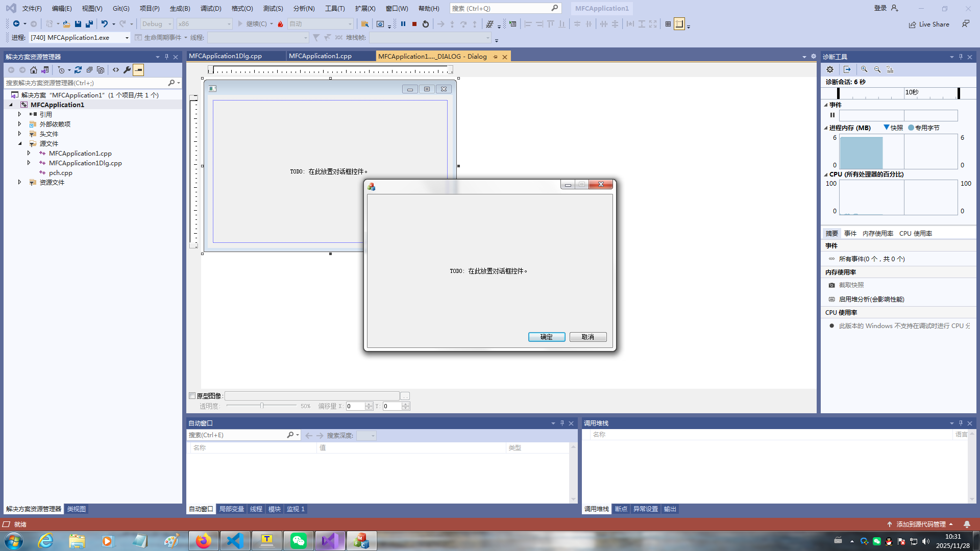Toggle the dialog editor grid button
The width and height of the screenshot is (980, 551).
coord(668,24)
